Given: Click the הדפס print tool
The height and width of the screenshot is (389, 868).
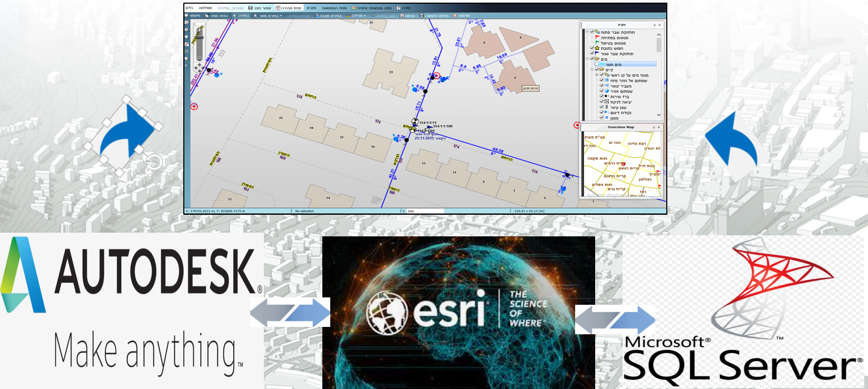Looking at the screenshot, I should 407,16.
